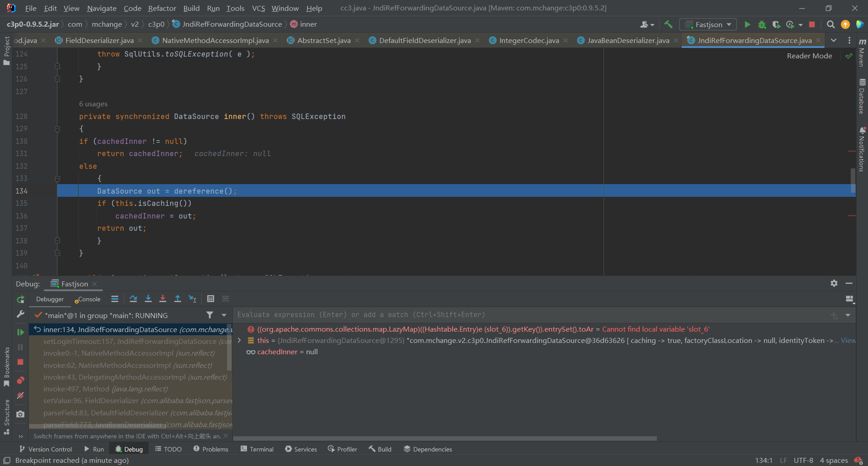Run Fastjson with coverage
The image size is (868, 466).
[x=776, y=24]
